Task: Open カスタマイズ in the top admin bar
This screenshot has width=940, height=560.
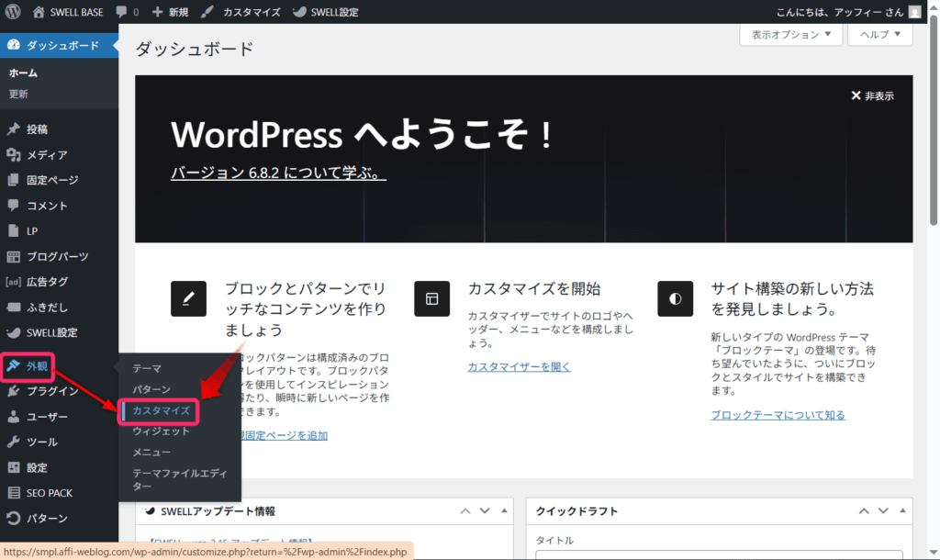Action: (241, 12)
